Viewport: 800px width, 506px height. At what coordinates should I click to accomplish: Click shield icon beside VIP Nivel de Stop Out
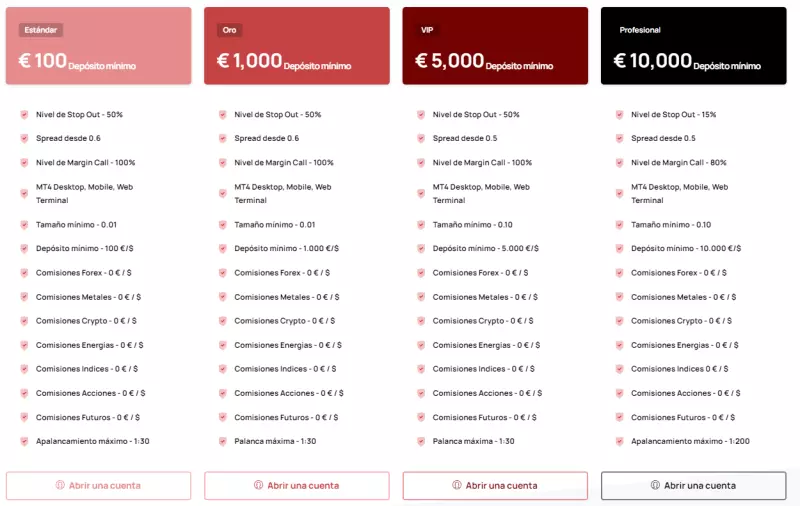click(x=421, y=115)
